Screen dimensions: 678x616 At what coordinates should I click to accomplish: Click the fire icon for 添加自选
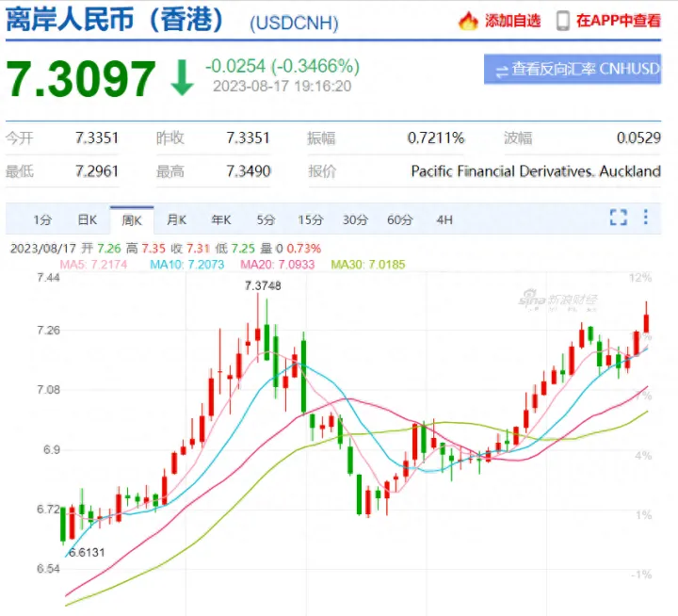468,21
